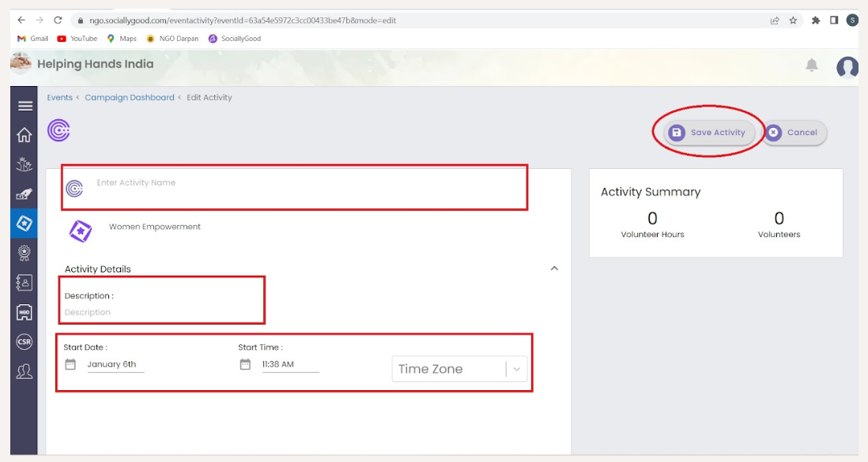Click the Save Activity button
Viewport: 868px width, 462px height.
click(x=708, y=133)
